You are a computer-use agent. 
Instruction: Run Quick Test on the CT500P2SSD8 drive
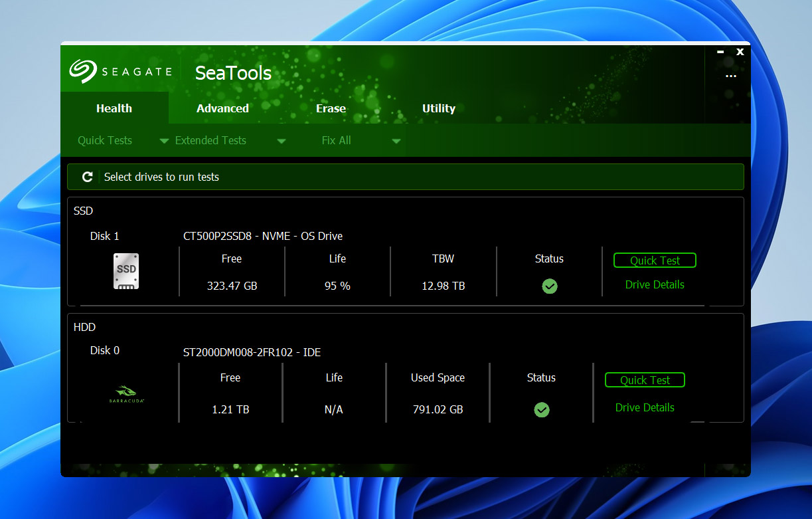click(655, 260)
